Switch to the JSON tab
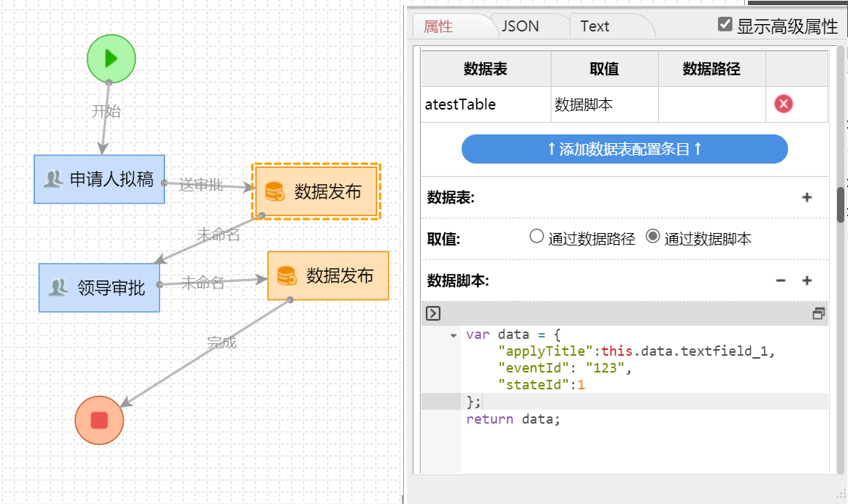Viewport: 848px width, 504px height. point(520,26)
